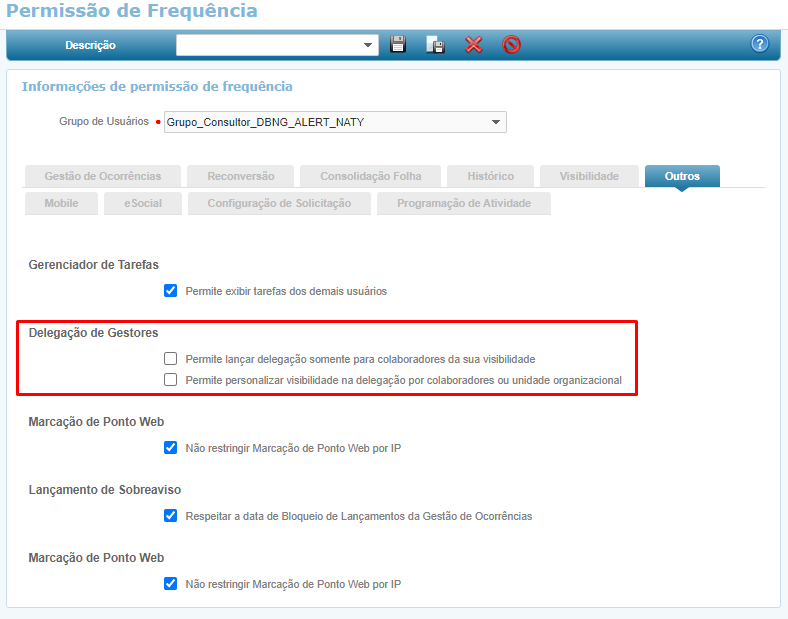This screenshot has height=619, width=788.
Task: Open the Reconversão tab
Action: click(x=240, y=176)
